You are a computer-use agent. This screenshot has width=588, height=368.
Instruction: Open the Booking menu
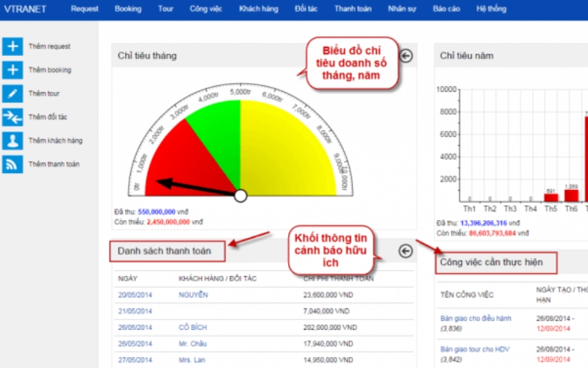tap(128, 9)
